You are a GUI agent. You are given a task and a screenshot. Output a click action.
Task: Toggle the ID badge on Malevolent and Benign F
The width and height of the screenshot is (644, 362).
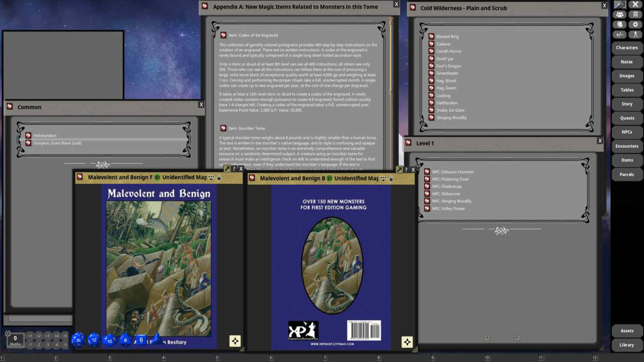[156, 177]
